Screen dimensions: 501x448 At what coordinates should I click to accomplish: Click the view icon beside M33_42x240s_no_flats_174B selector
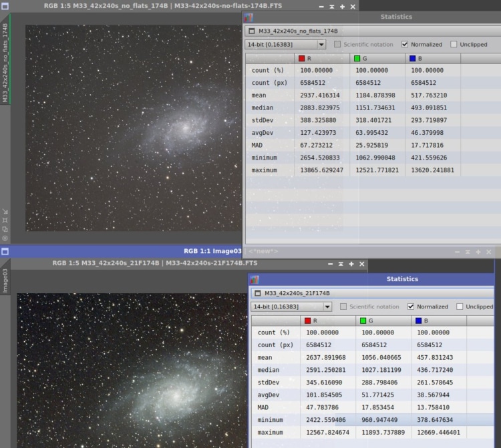point(252,31)
